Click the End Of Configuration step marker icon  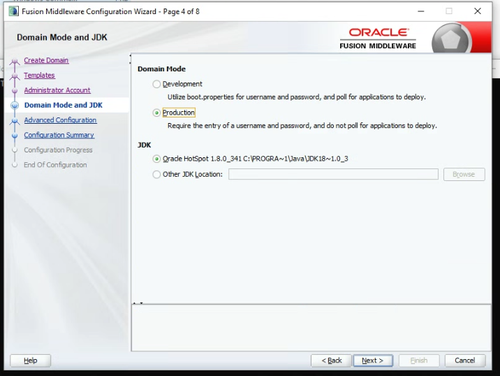click(15, 165)
